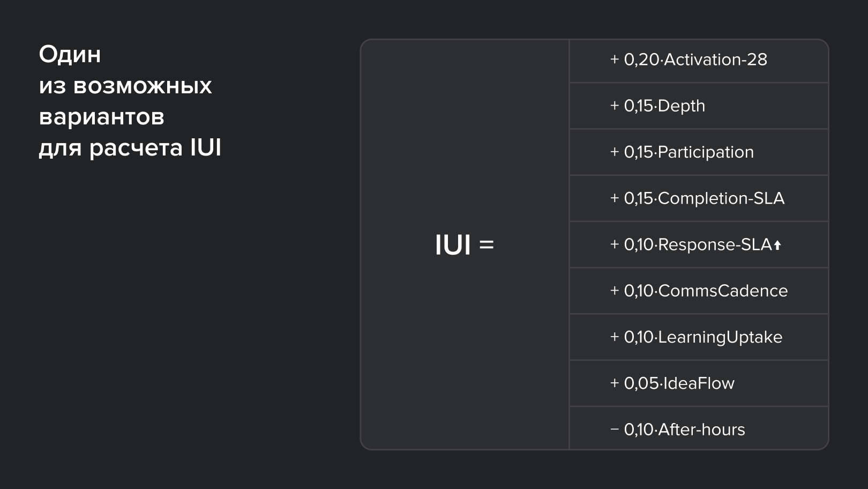Click the up arrow beside Response-SLA

click(777, 245)
